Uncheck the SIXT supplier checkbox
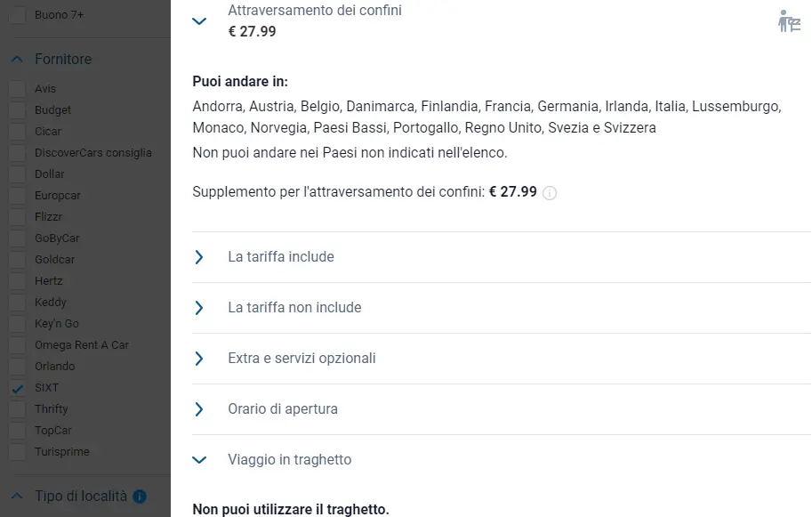This screenshot has height=517, width=812. (17, 388)
